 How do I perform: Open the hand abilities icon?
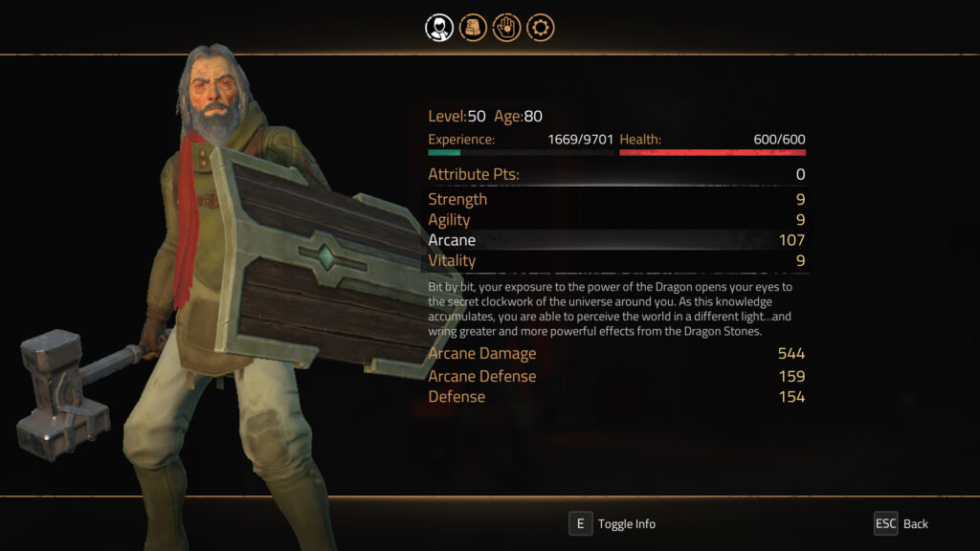pos(506,28)
